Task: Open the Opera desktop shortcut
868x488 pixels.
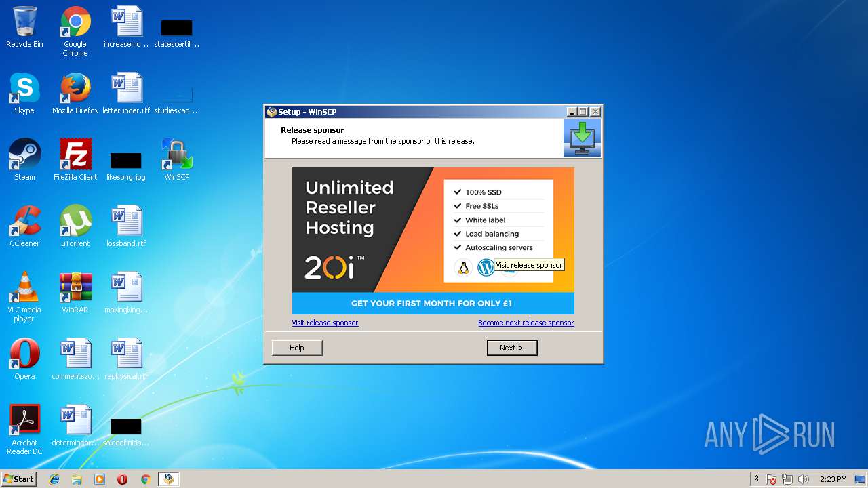Action: [24, 360]
